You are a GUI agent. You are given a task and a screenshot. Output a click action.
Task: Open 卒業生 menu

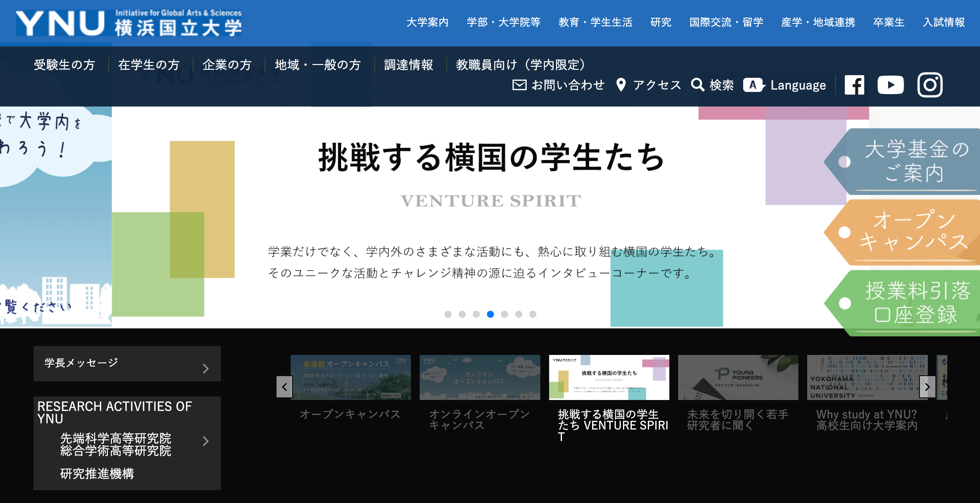pos(889,22)
